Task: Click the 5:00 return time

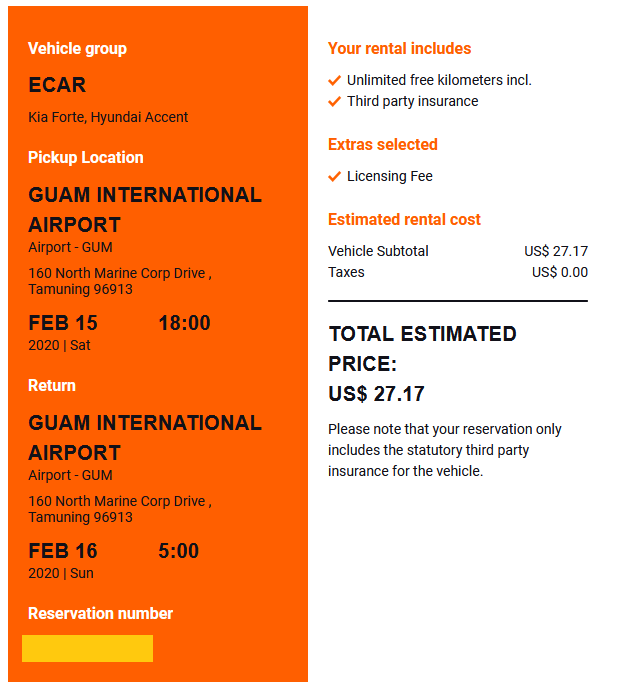Action: pyautogui.click(x=178, y=551)
